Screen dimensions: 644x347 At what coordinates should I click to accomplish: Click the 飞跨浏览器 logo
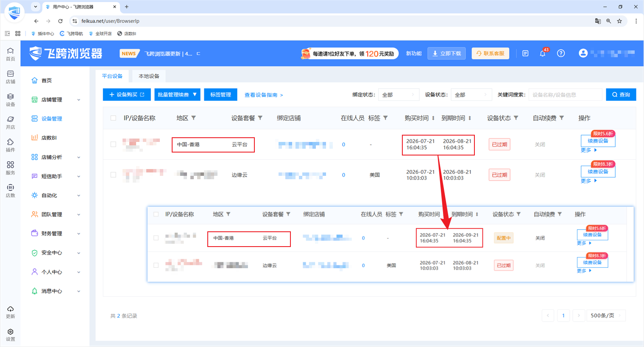(x=66, y=53)
